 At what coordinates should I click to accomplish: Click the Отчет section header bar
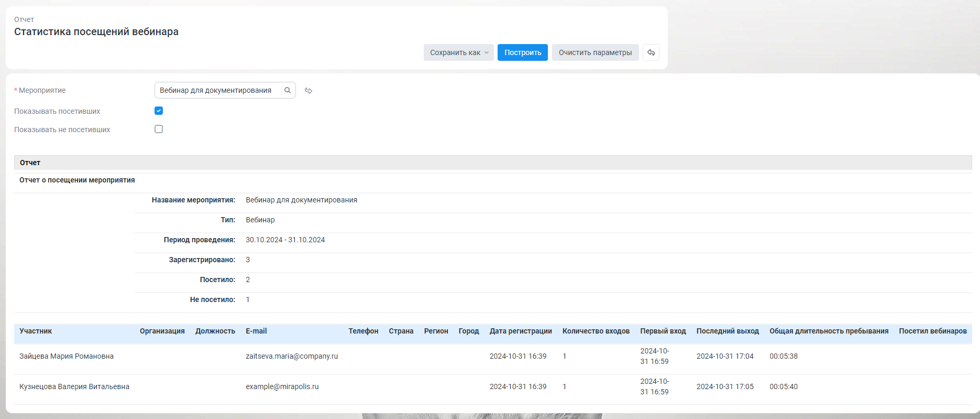tap(493, 163)
